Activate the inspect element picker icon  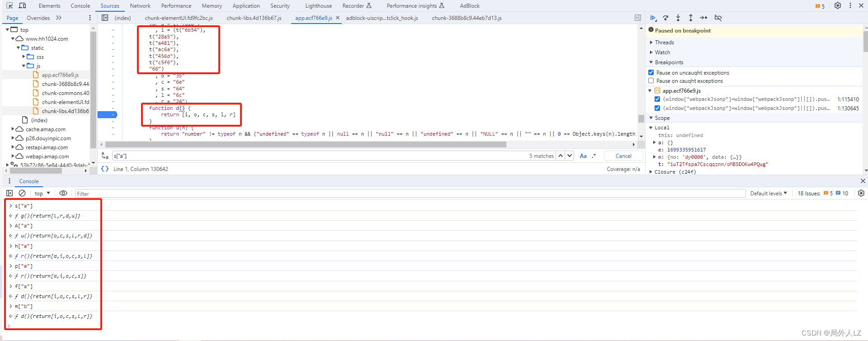(x=9, y=6)
